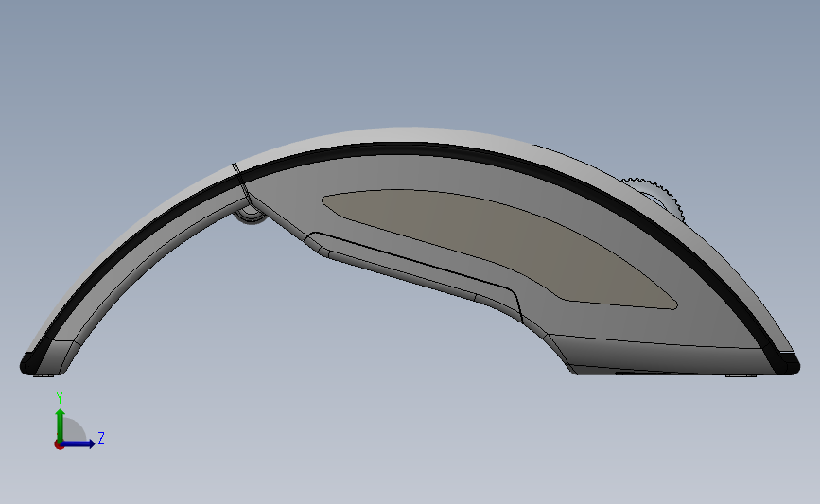Click the blue Z axis arrow of the triad
Screen dimensions: 820x504
pos(79,443)
